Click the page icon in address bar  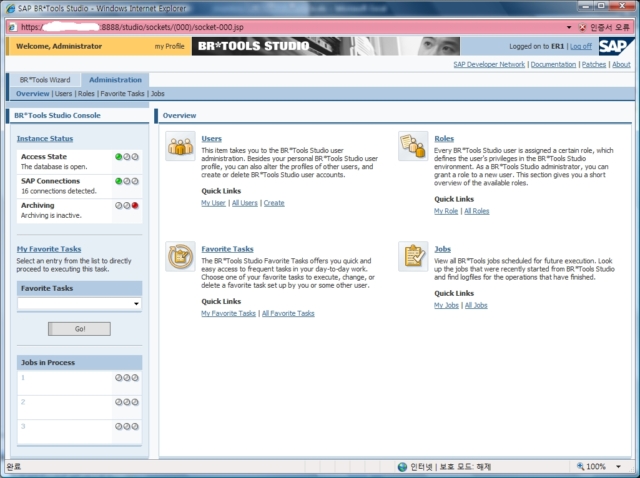[12, 27]
